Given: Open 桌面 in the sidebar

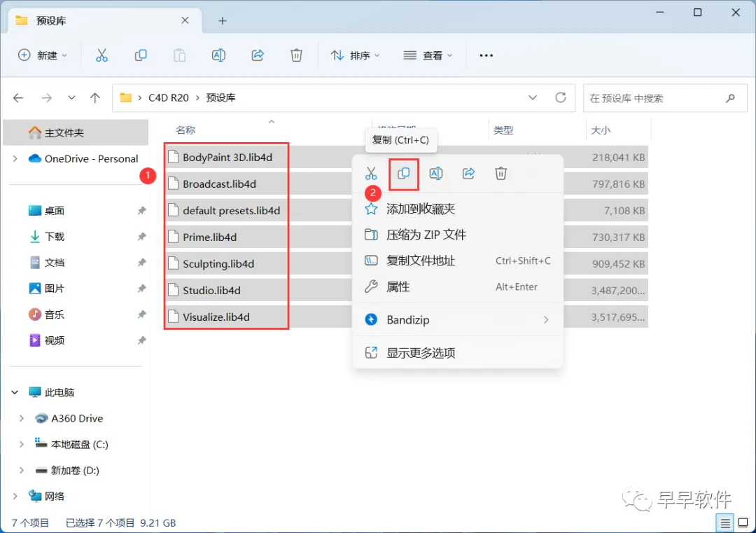Looking at the screenshot, I should [54, 211].
